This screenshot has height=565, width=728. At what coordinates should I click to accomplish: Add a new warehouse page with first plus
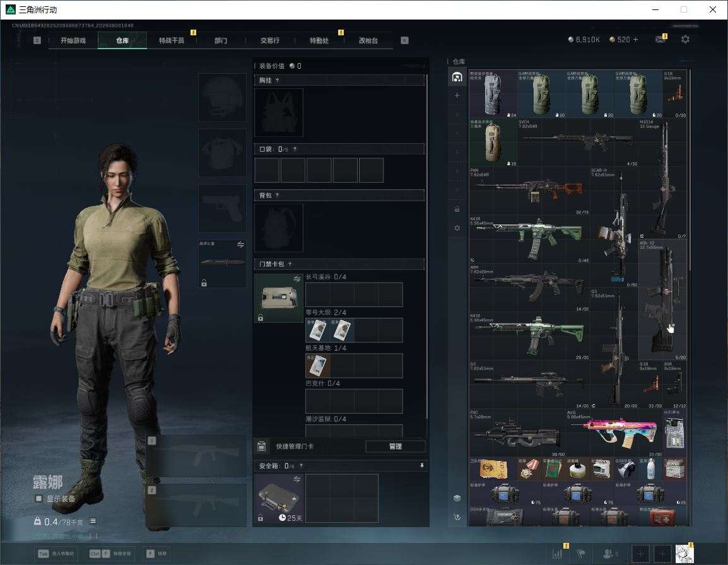457,95
